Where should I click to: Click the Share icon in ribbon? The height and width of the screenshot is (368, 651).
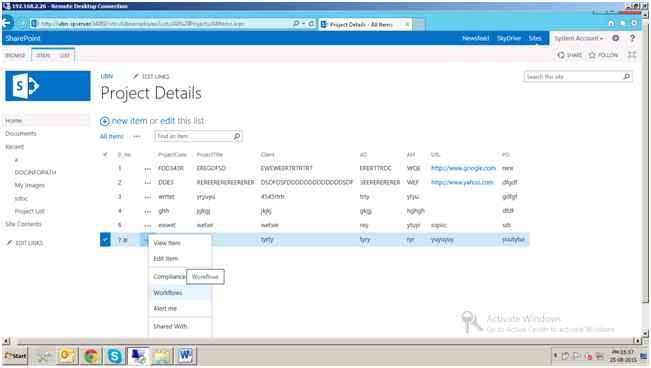coord(561,55)
